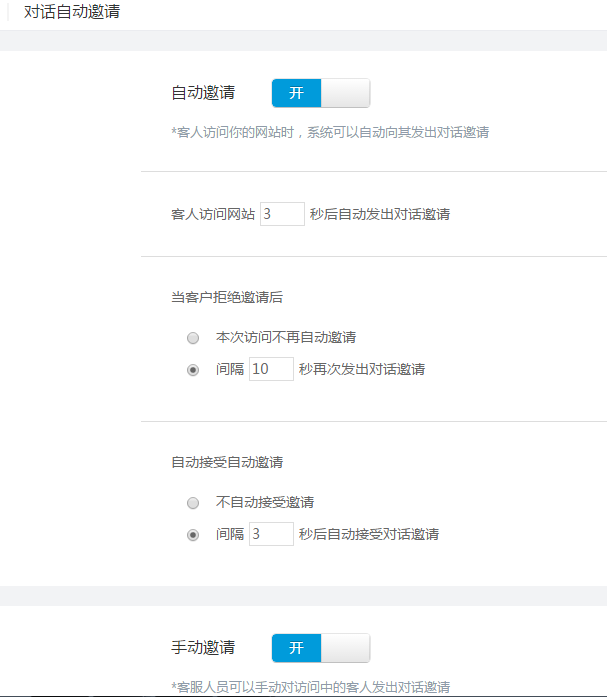
Task: Click the auto-accept interval input field
Action: (270, 534)
